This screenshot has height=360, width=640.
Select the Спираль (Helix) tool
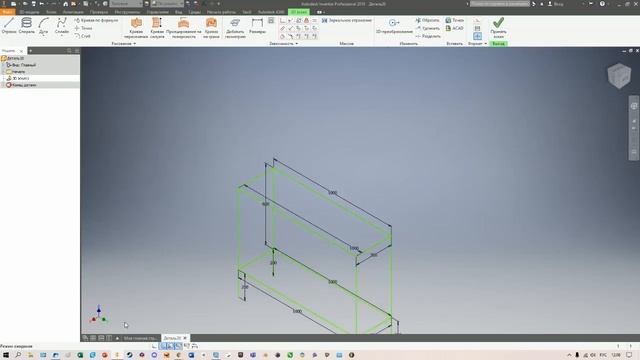click(x=27, y=26)
